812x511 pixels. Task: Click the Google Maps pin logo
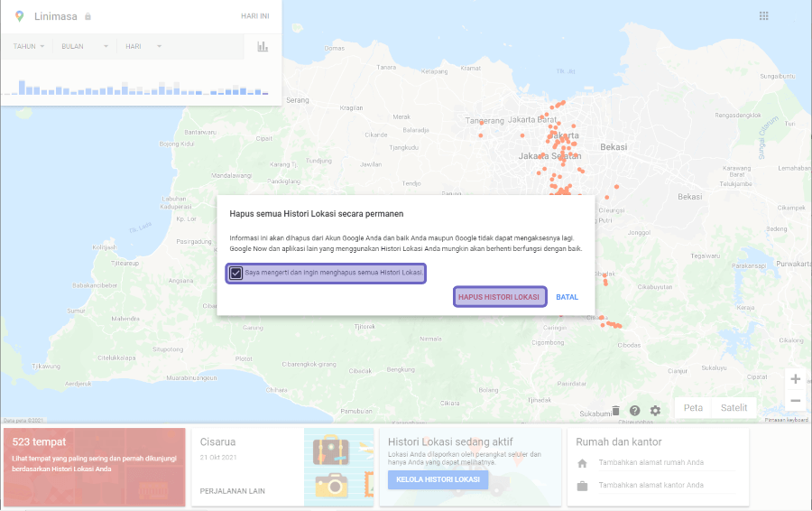[x=19, y=16]
